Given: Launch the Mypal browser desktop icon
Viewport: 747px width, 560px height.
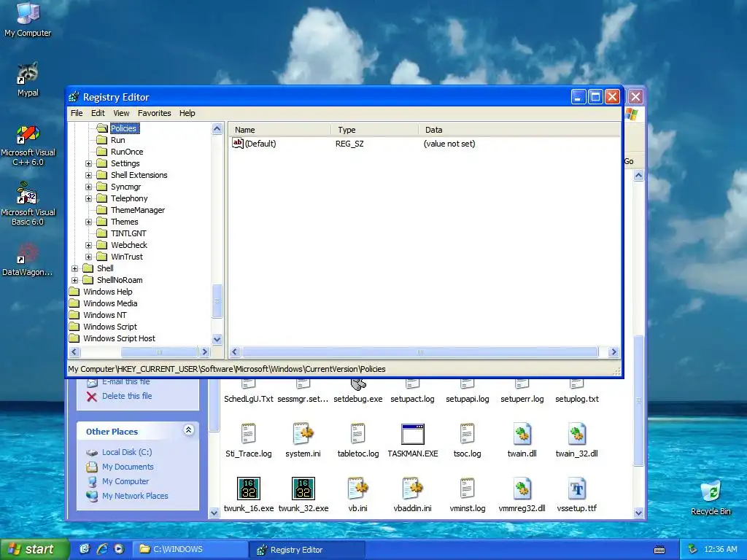Looking at the screenshot, I should coord(28,79).
